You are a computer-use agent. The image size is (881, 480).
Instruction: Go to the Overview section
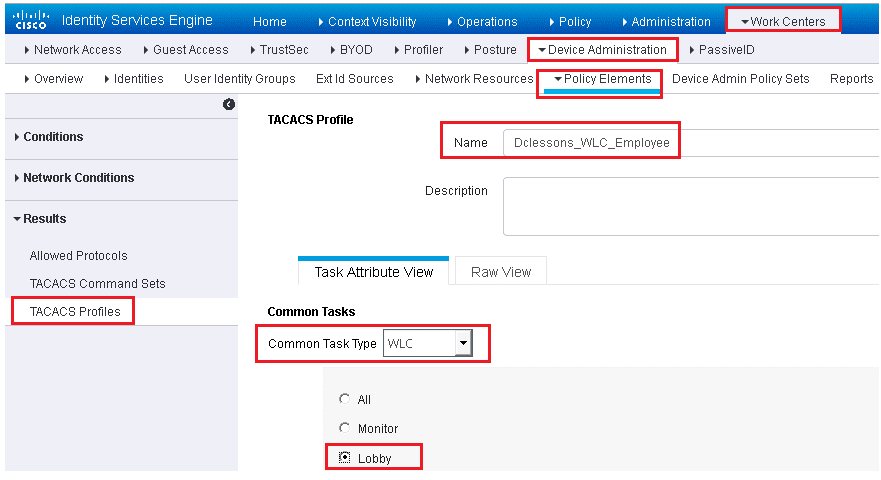pos(54,79)
